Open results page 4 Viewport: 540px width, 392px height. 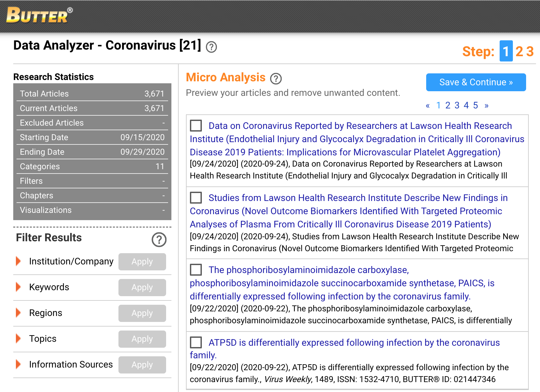pos(466,105)
